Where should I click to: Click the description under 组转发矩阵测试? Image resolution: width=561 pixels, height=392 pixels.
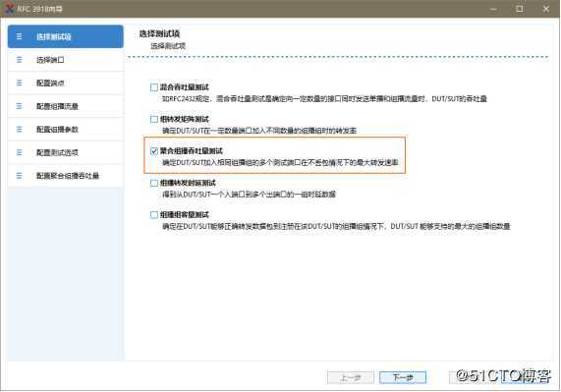[259, 131]
